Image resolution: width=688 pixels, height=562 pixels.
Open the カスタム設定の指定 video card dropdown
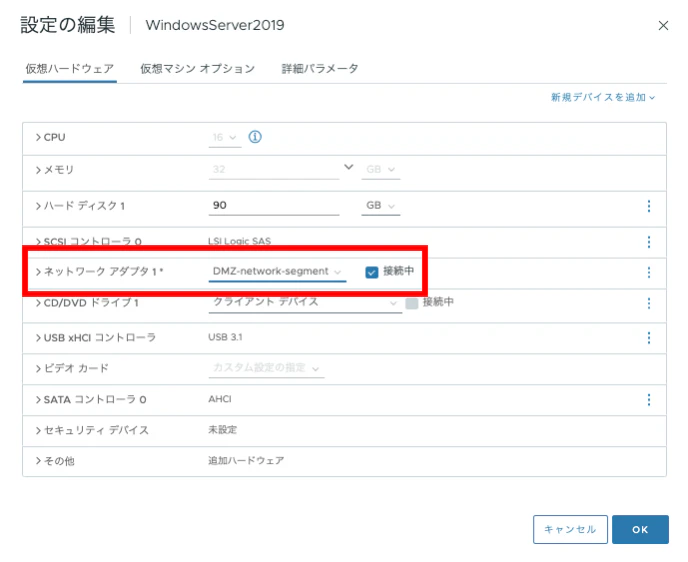(266, 368)
